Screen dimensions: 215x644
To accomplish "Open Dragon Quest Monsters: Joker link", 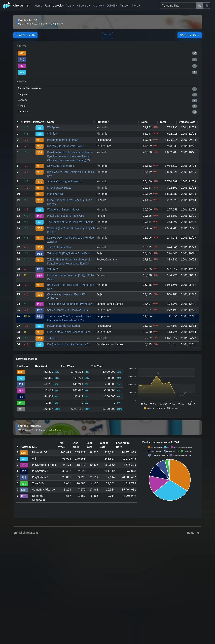I will coord(65,146).
